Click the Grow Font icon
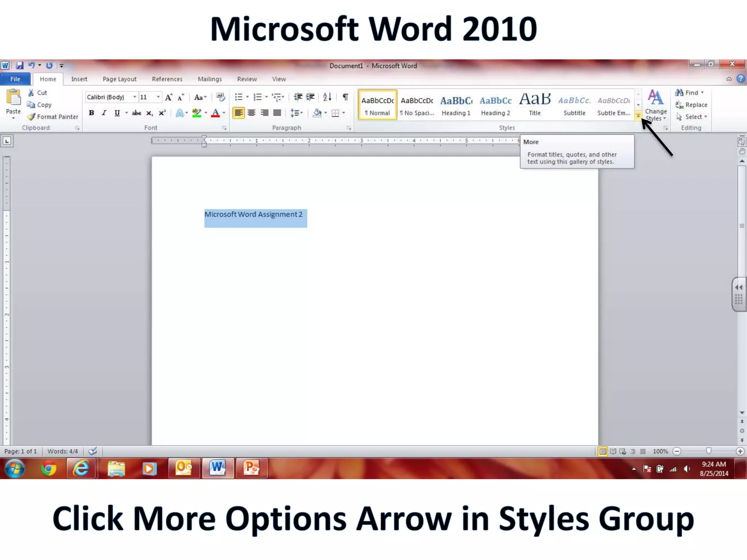 click(169, 97)
